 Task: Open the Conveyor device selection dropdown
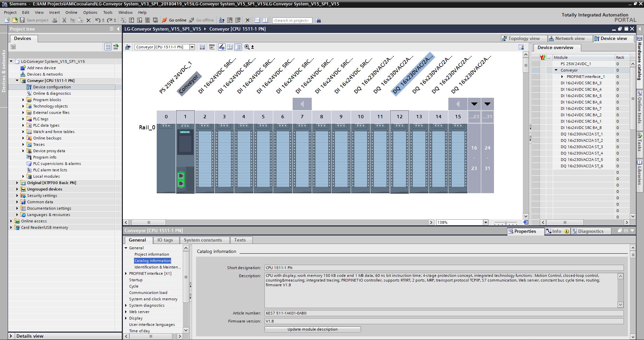pyautogui.click(x=192, y=47)
